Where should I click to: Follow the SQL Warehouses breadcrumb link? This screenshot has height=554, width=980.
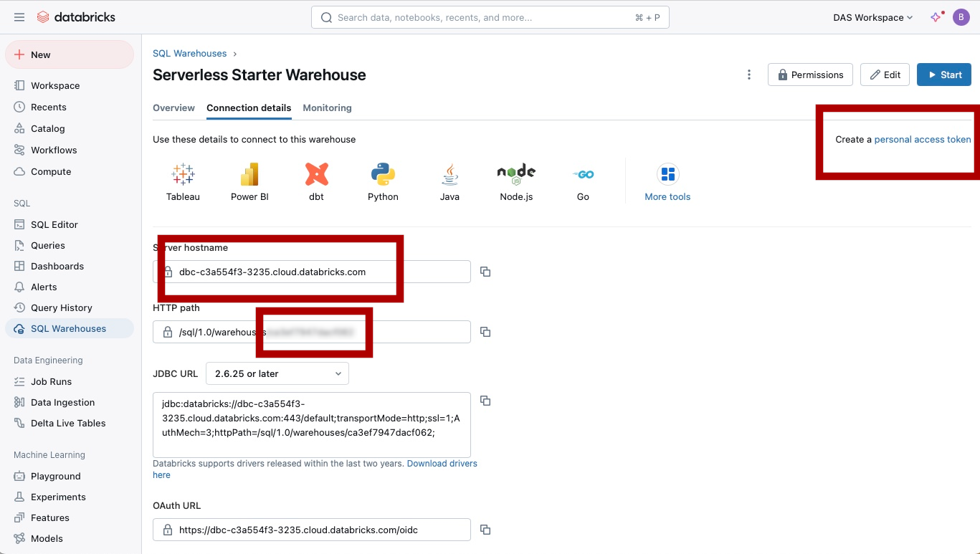189,53
